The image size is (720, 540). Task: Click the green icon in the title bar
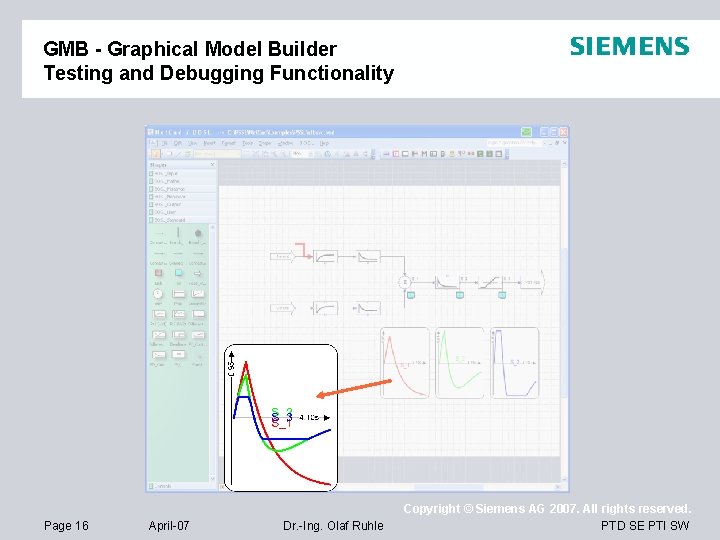tap(527, 132)
